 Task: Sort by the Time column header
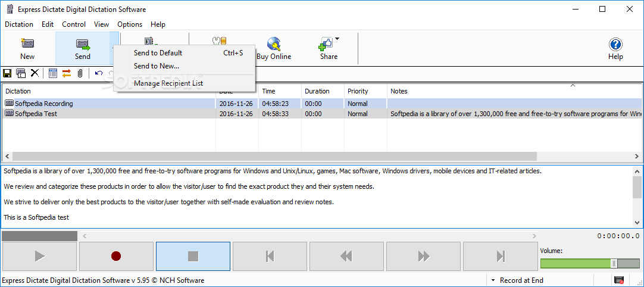[280, 91]
